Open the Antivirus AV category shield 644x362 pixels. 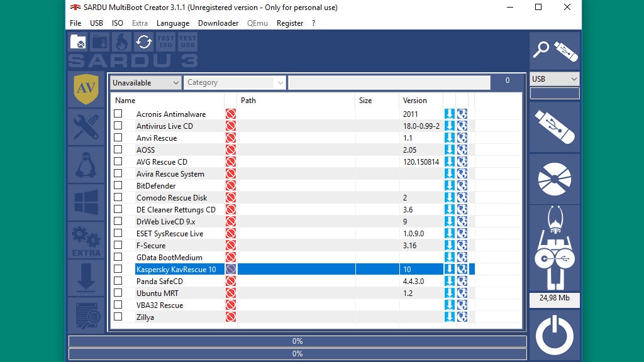click(86, 89)
